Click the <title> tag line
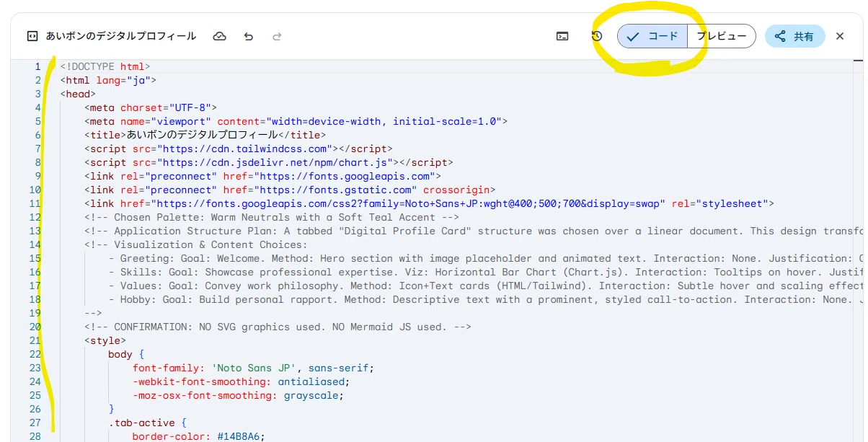Viewport: 868px width, 442px height. (205, 135)
